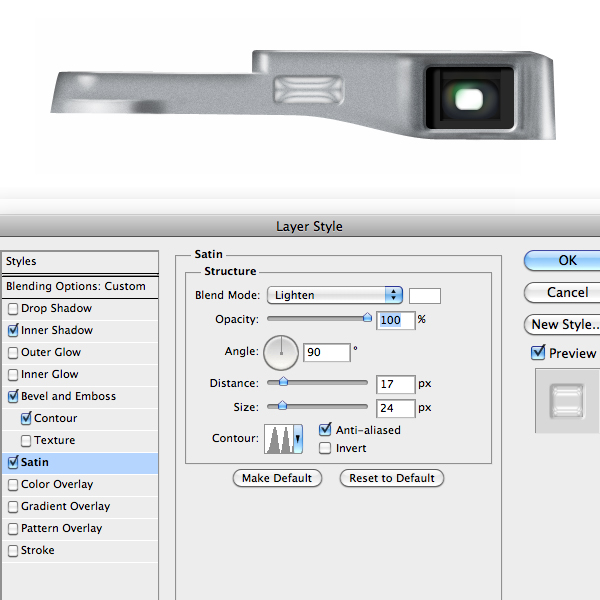Screen dimensions: 600x600
Task: Click the Make Default button
Action: (x=277, y=478)
